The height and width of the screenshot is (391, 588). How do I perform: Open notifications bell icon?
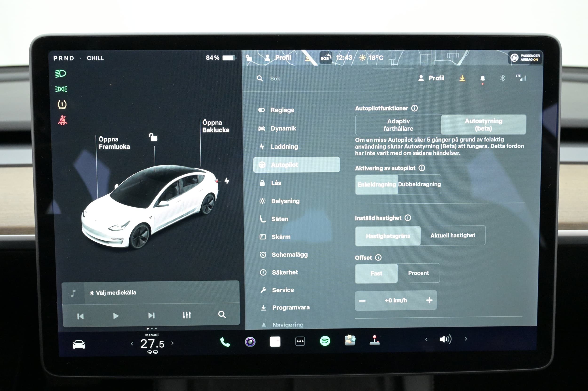(x=482, y=79)
